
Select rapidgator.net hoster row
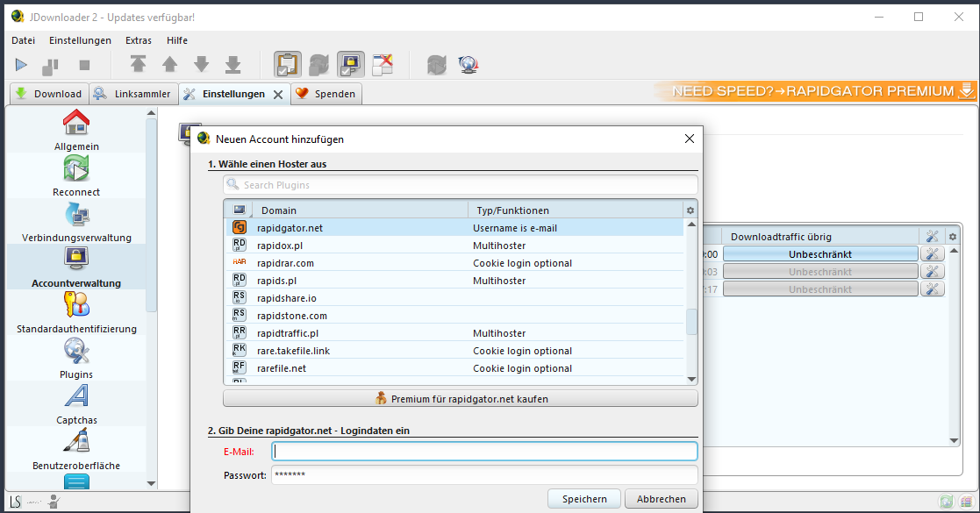click(x=454, y=227)
